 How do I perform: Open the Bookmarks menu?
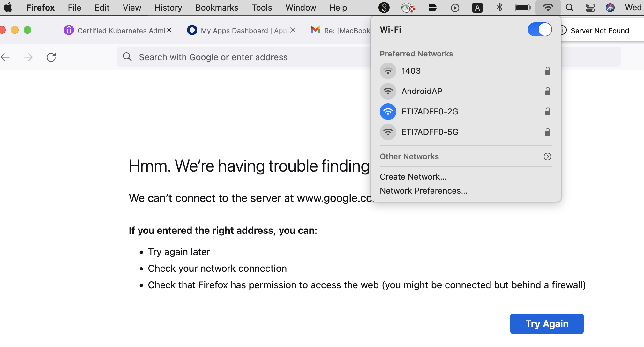tap(217, 8)
